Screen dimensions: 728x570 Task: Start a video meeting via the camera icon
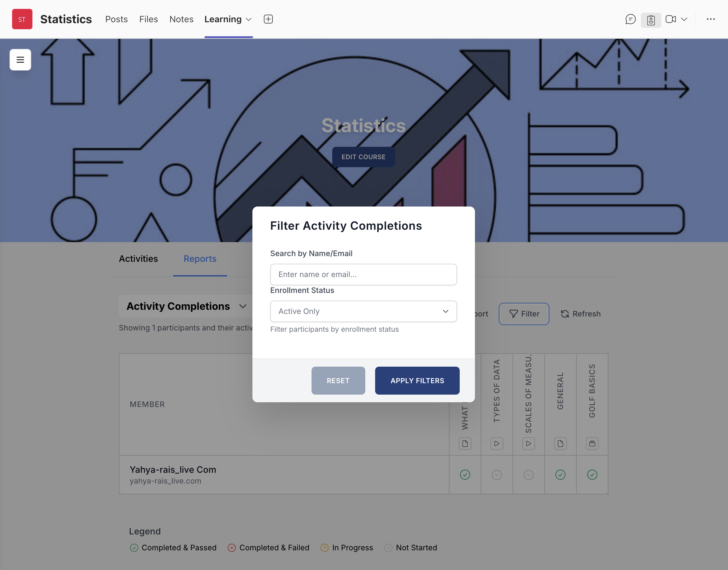coord(670,19)
